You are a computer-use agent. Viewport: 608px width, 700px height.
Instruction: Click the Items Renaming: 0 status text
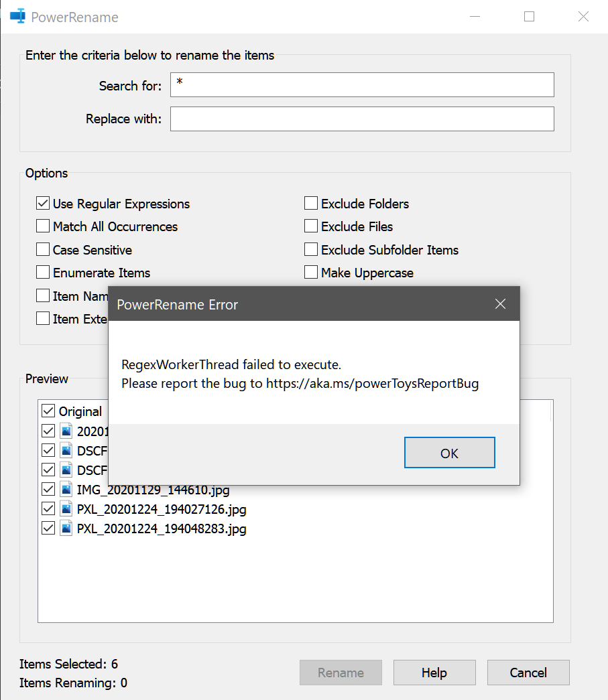pos(73,683)
